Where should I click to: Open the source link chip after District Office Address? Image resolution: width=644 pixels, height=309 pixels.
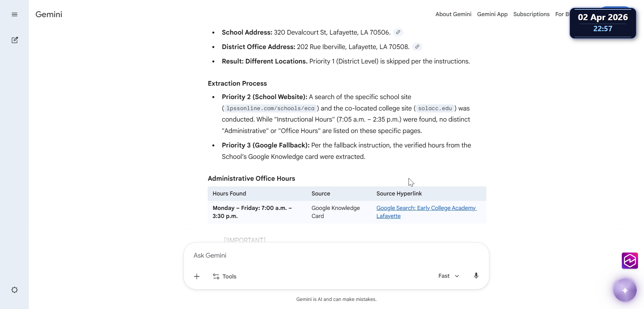coord(417,47)
